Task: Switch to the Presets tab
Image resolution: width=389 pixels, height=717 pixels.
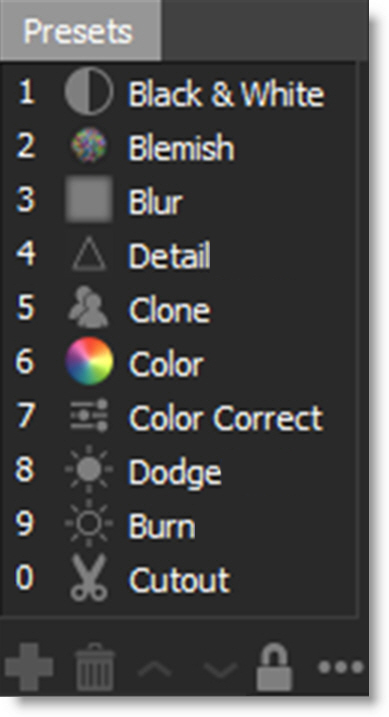Action: coord(80,31)
